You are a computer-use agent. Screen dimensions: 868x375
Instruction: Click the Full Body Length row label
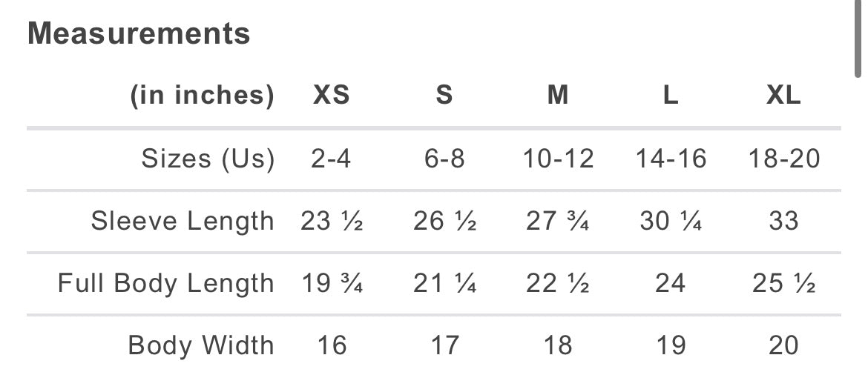click(x=166, y=283)
